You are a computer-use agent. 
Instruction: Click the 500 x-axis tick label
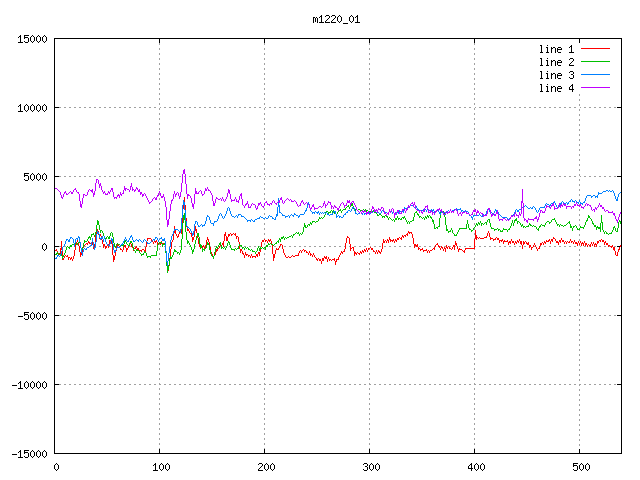click(x=580, y=467)
